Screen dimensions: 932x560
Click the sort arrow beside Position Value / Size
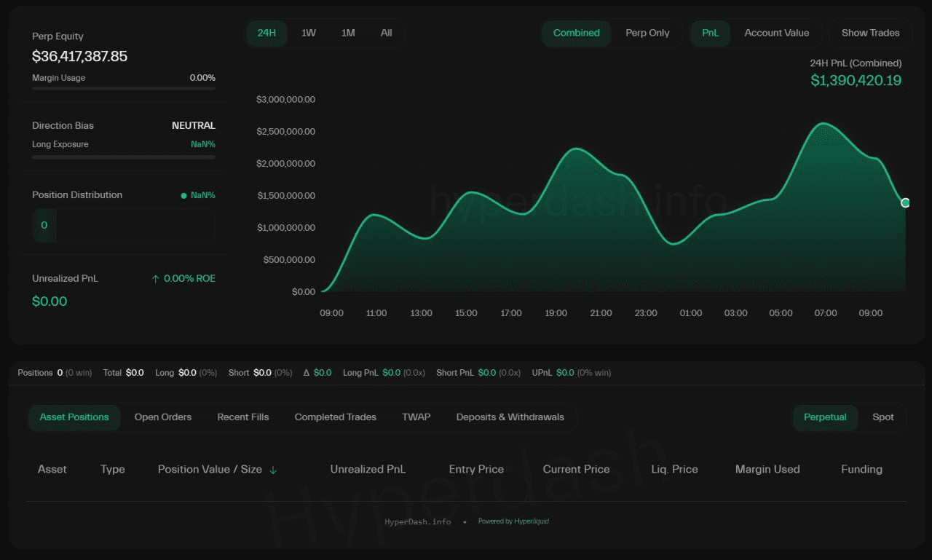[273, 470]
